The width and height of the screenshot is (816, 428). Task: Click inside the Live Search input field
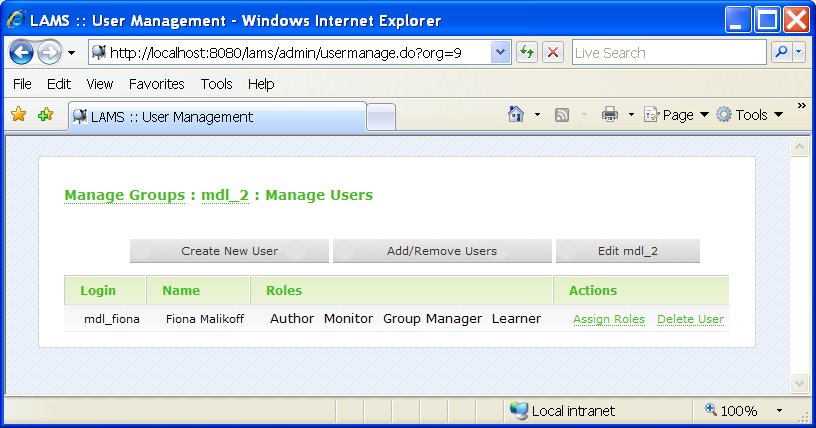(x=668, y=53)
